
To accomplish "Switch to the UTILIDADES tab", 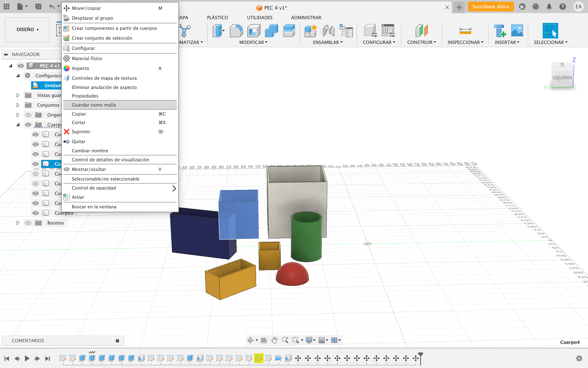I will (259, 17).
